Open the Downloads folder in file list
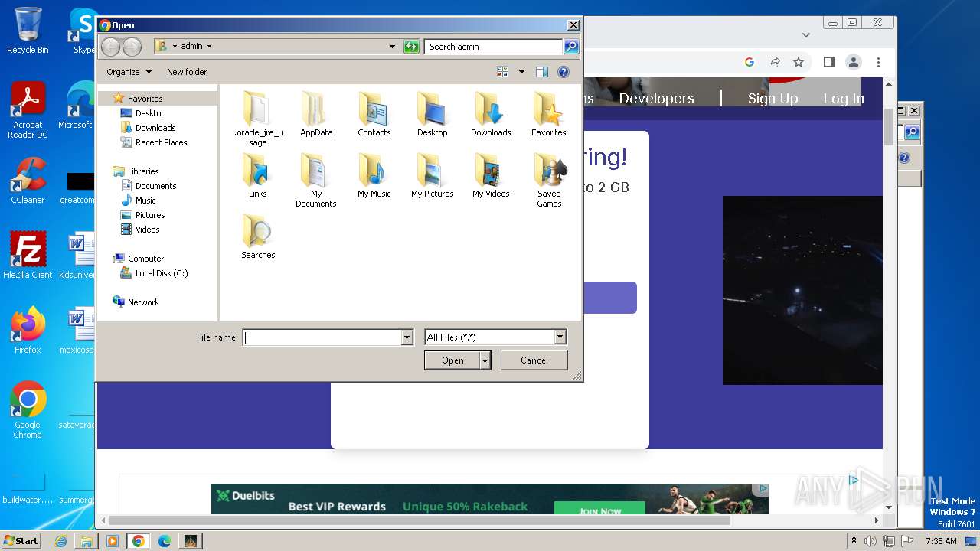Viewport: 980px width, 551px height. pyautogui.click(x=491, y=115)
